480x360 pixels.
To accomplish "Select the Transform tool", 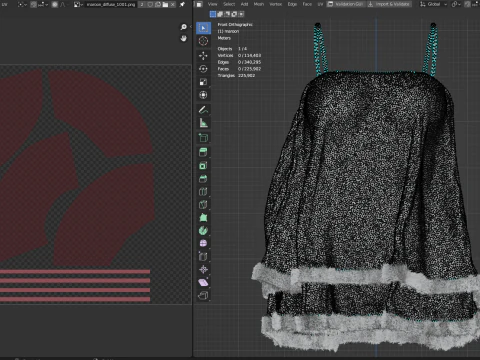I will pyautogui.click(x=203, y=95).
